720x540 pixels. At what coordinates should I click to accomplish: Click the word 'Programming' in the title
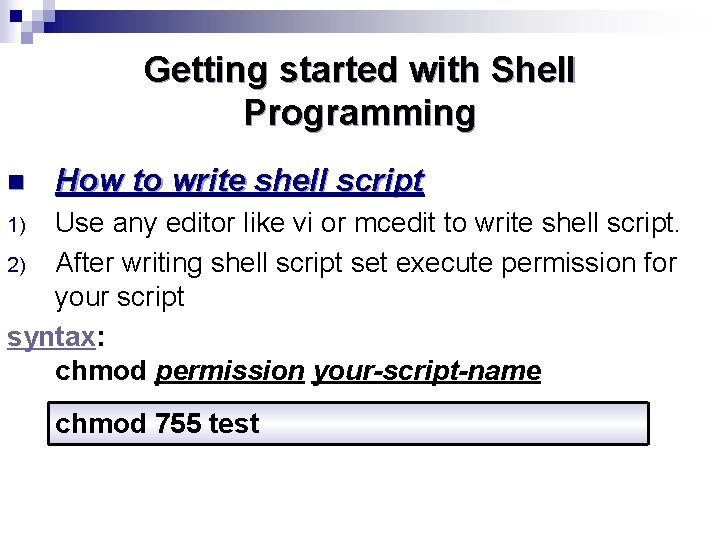(359, 113)
